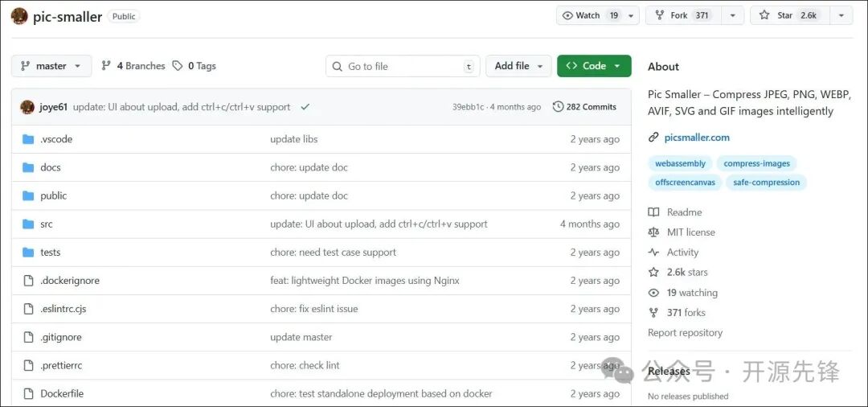This screenshot has width=868, height=407.
Task: Open the Fork options dropdown arrow
Action: [x=732, y=15]
